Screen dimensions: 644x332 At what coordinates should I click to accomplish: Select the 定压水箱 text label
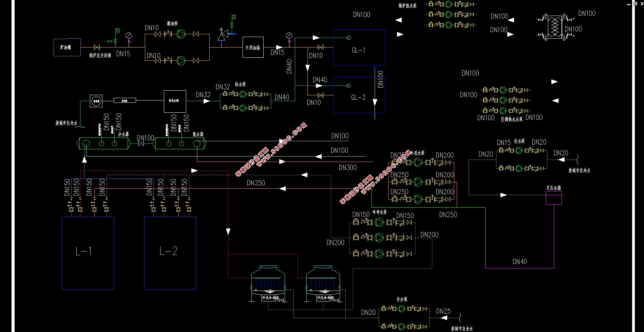tap(553, 188)
